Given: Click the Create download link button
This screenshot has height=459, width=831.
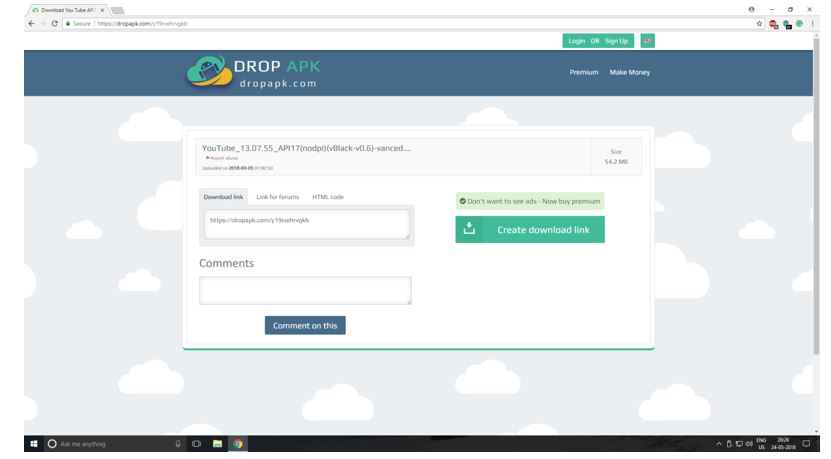Looking at the screenshot, I should [530, 230].
